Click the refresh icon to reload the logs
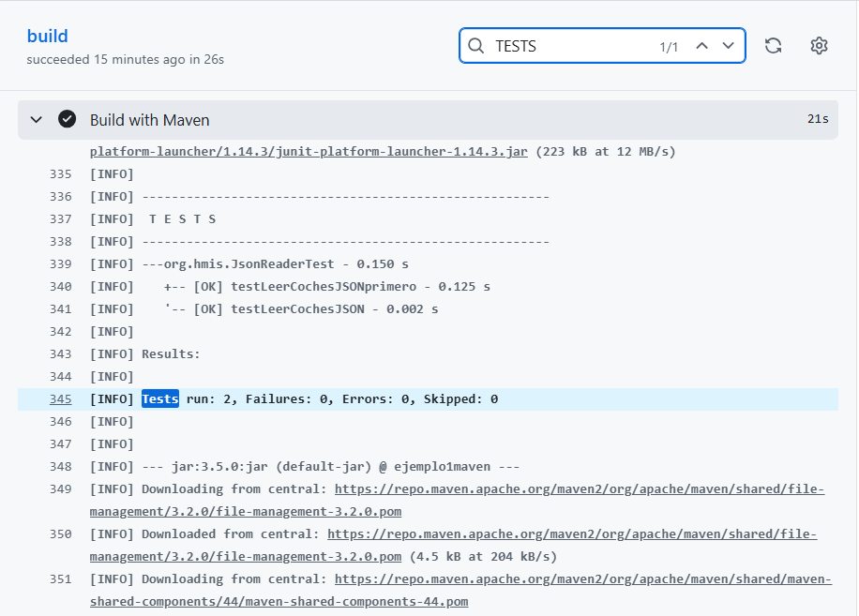Image resolution: width=859 pixels, height=616 pixels. [773, 45]
